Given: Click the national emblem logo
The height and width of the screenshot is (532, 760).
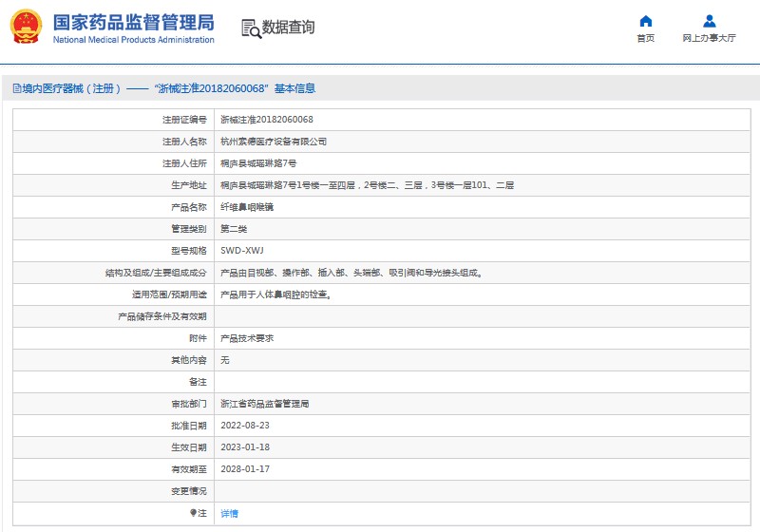Looking at the screenshot, I should (x=27, y=27).
